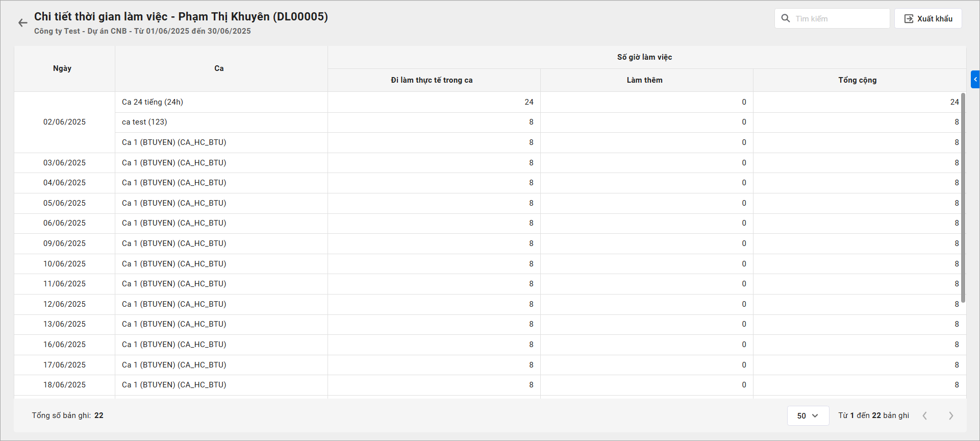980x441 pixels.
Task: Select the ca test (123) row
Action: [144, 122]
